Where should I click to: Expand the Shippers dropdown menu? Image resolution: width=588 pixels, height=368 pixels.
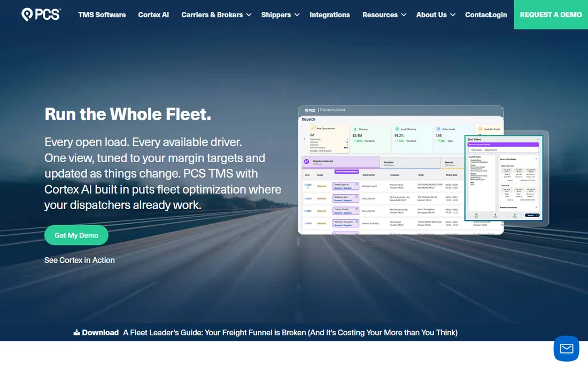280,15
